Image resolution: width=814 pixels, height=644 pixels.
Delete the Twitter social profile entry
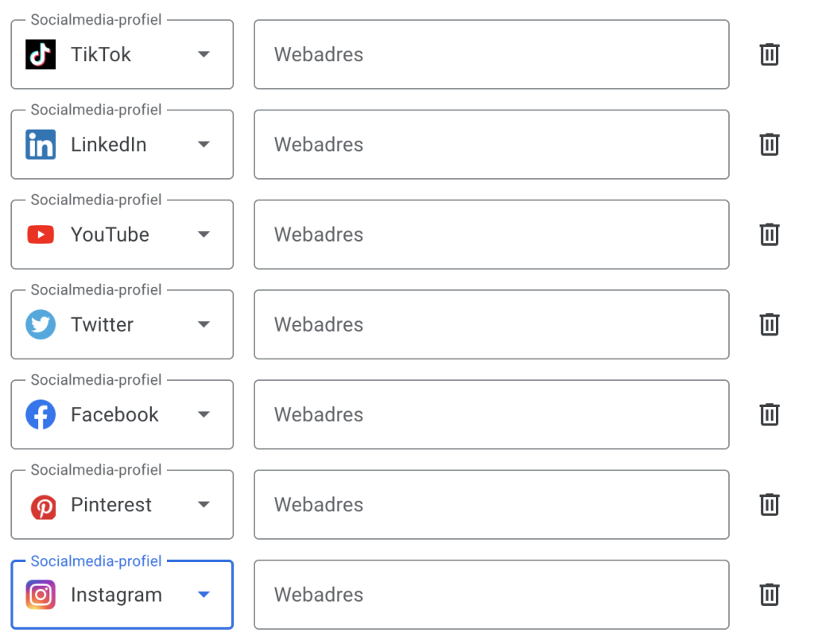(x=769, y=324)
